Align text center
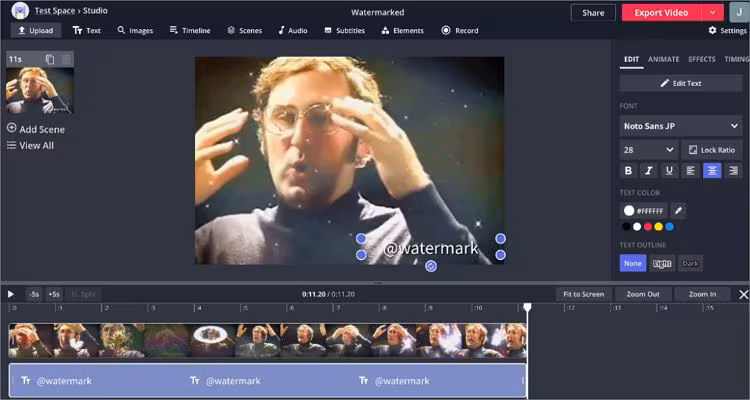The height and width of the screenshot is (400, 750). (x=712, y=170)
